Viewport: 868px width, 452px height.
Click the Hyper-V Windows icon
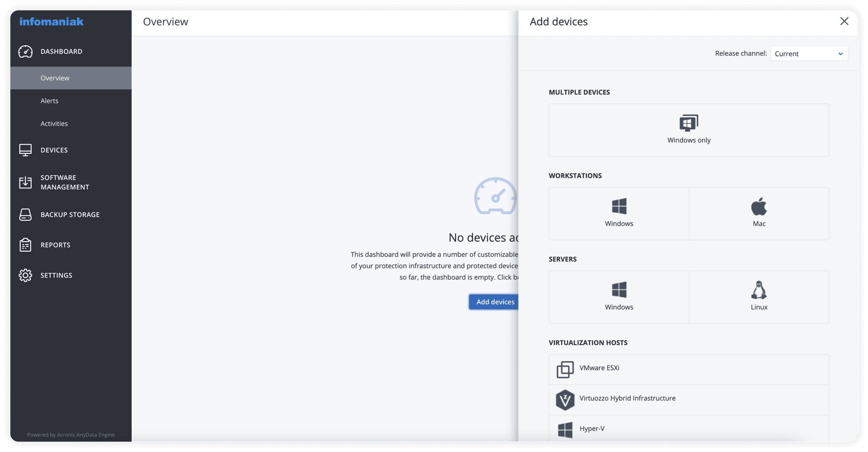click(565, 430)
